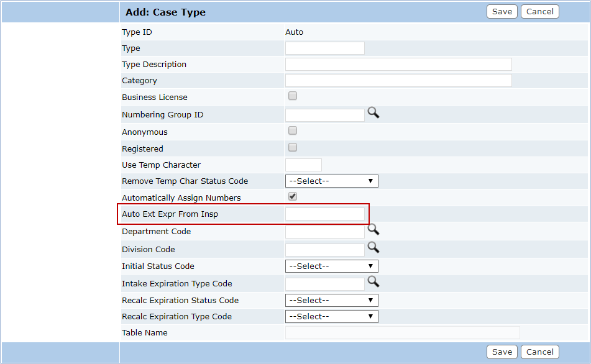The image size is (591, 364).
Task: Click the top Cancel button
Action: (x=539, y=11)
